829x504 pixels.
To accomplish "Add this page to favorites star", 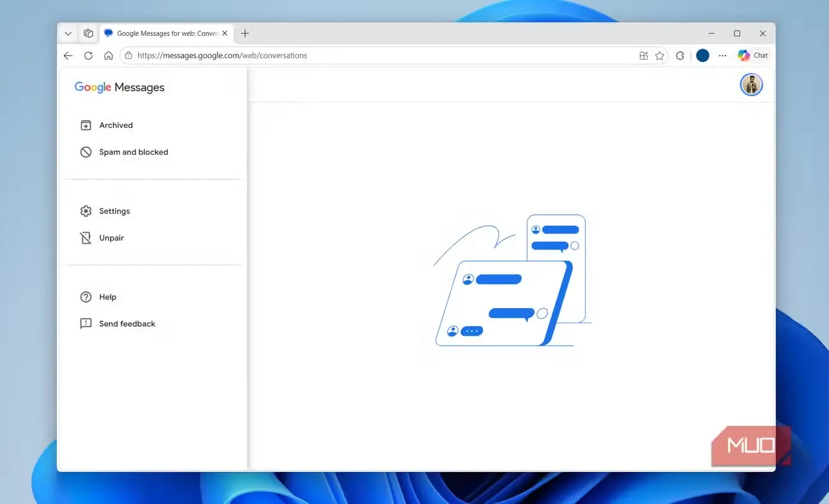I will click(x=660, y=56).
